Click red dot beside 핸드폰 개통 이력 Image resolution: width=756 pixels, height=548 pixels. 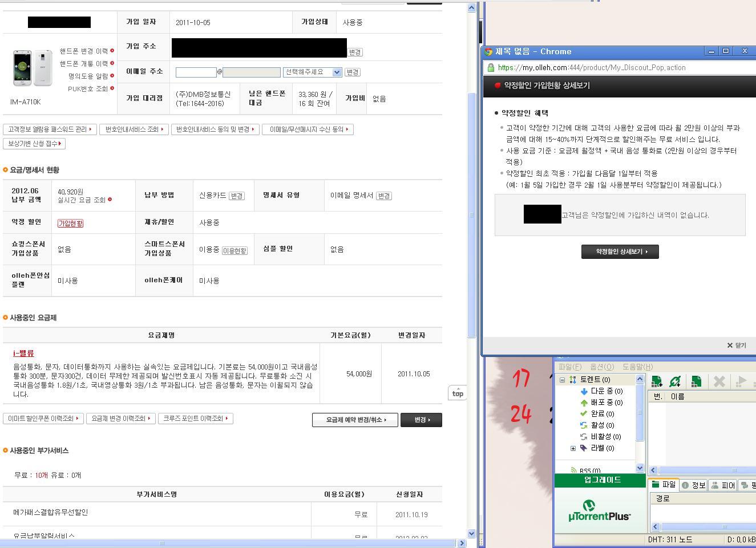[112, 63]
